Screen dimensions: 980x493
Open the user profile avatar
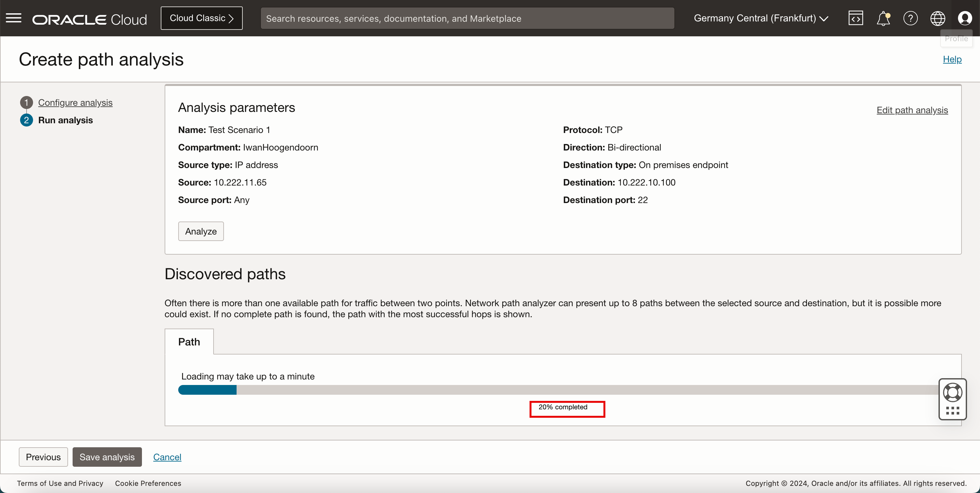[965, 18]
